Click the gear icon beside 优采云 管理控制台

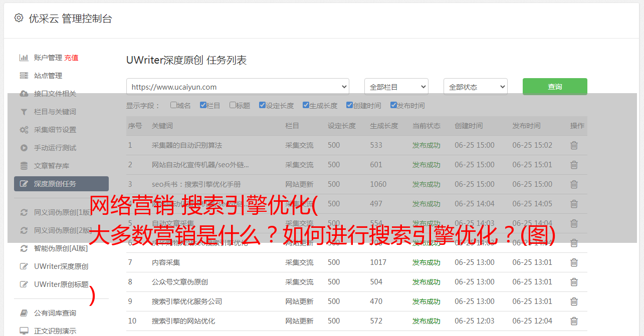coord(19,18)
